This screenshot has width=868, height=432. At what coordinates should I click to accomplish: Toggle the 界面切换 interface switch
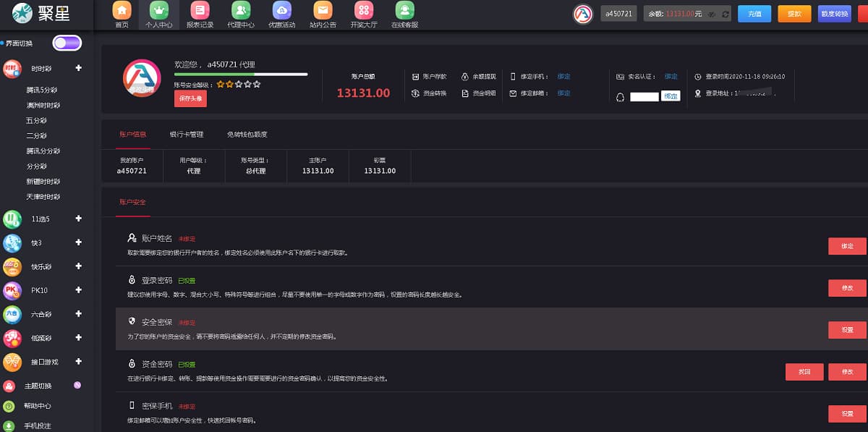(x=67, y=43)
